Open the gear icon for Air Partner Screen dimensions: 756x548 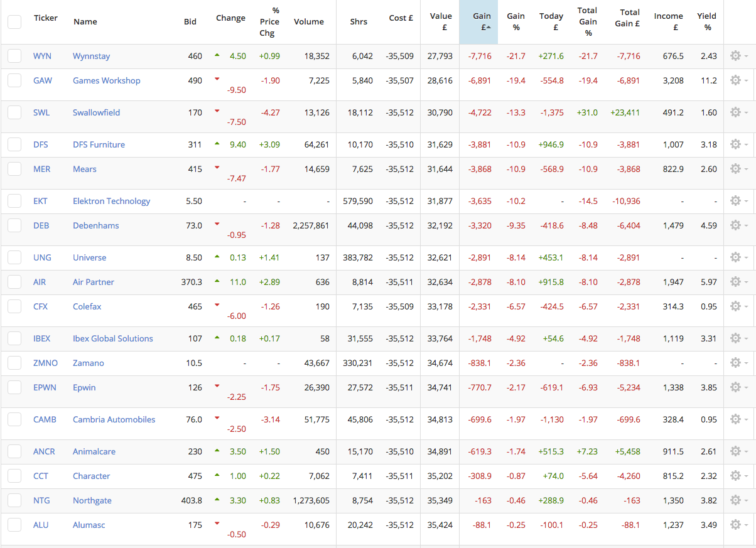(736, 282)
